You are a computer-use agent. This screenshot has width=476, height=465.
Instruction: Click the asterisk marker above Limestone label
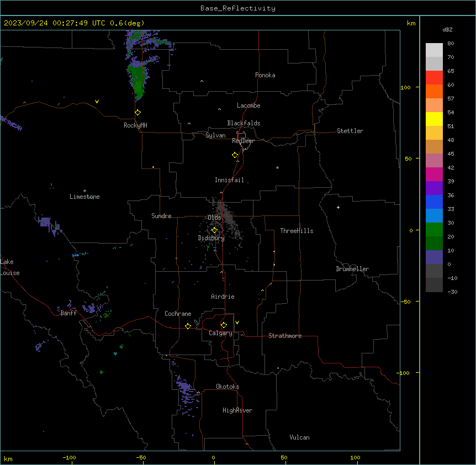[x=84, y=191]
